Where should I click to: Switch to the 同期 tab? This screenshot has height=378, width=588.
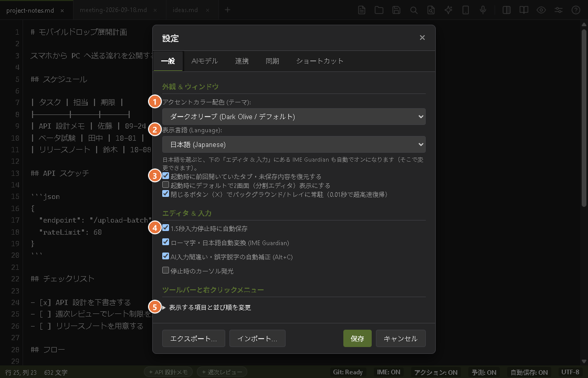(x=272, y=61)
